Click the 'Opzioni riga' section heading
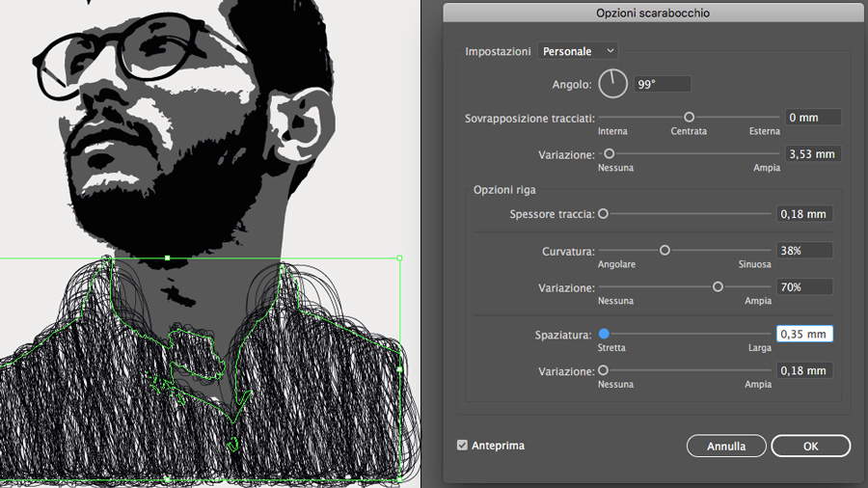This screenshot has height=488, width=868. (x=504, y=190)
